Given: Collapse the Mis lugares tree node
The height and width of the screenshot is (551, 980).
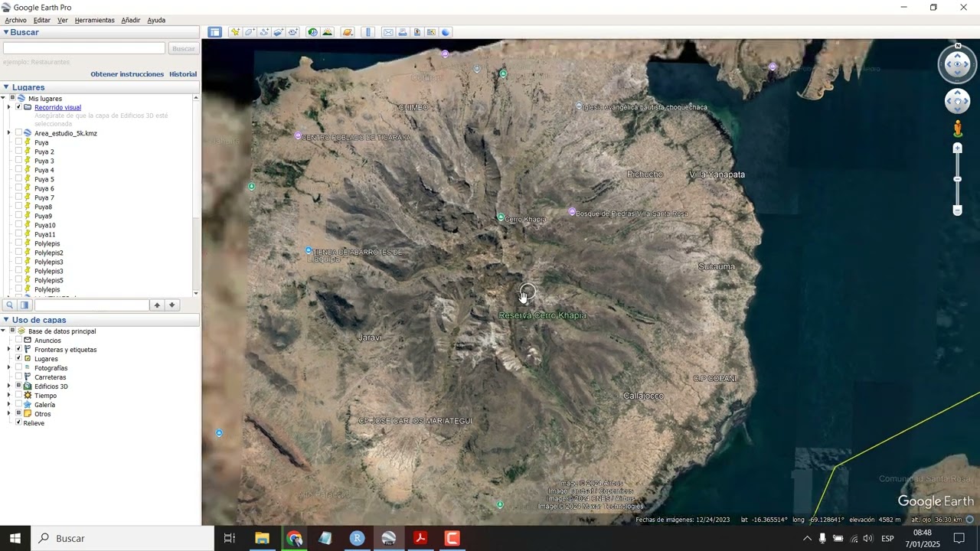Looking at the screenshot, I should point(3,99).
